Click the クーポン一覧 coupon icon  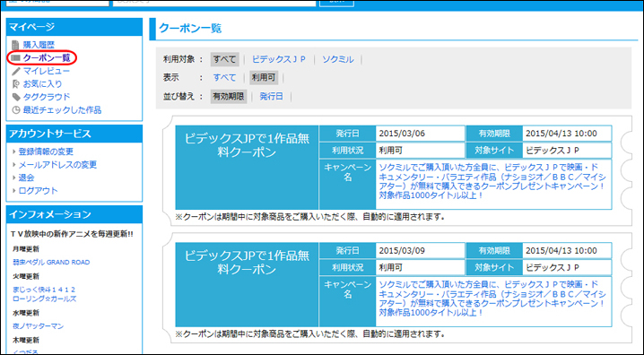(x=15, y=58)
